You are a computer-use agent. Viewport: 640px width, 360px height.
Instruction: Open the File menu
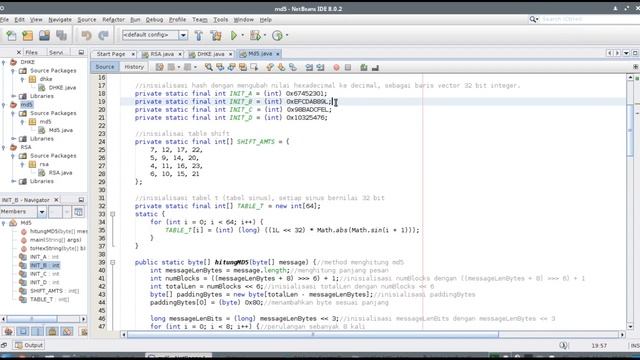pyautogui.click(x=4, y=20)
